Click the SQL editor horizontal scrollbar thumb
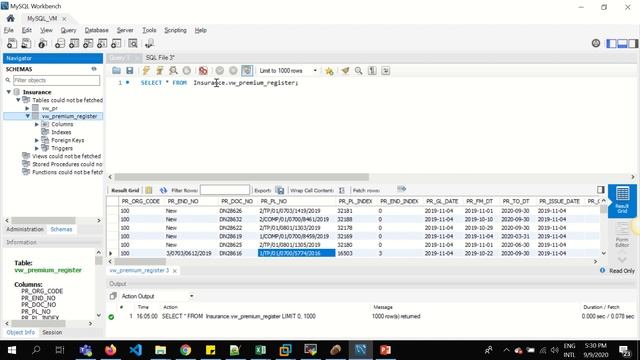This screenshot has height=360, width=640. pyautogui.click(x=242, y=177)
